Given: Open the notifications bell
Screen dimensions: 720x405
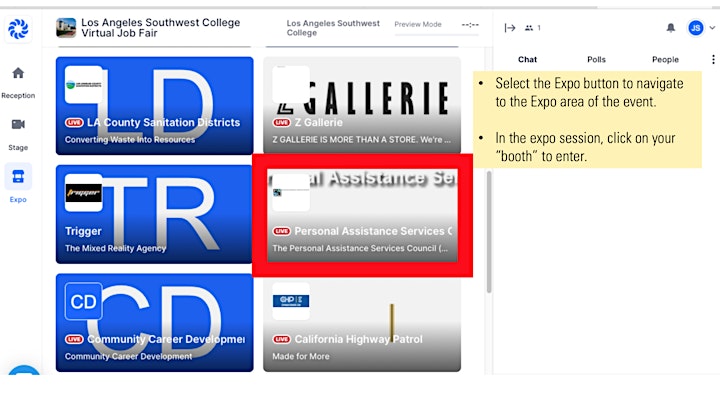Looking at the screenshot, I should pyautogui.click(x=671, y=28).
